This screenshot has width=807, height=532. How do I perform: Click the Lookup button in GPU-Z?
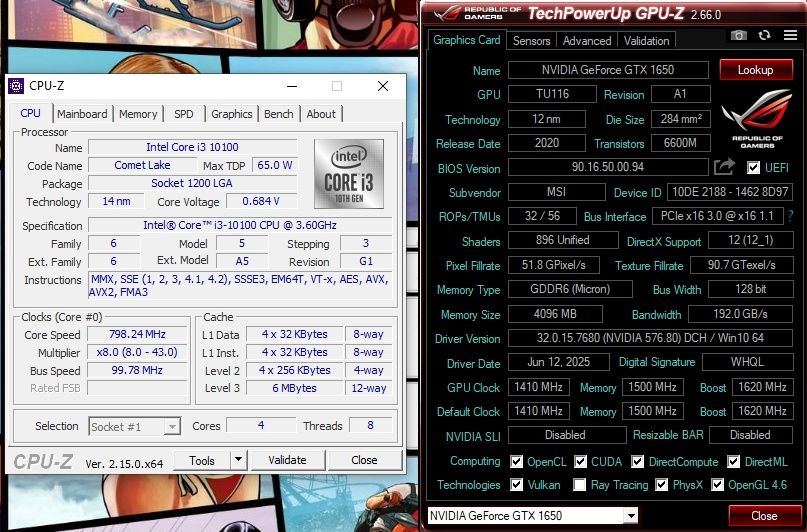[x=756, y=70]
